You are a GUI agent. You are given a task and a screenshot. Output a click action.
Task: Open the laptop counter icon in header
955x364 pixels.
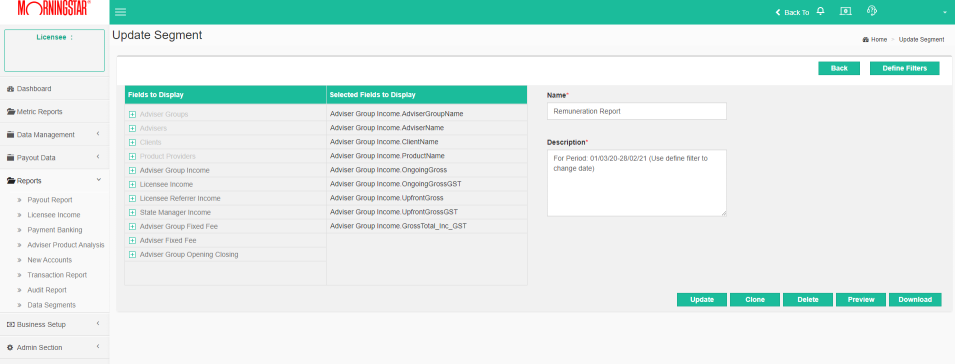[845, 11]
